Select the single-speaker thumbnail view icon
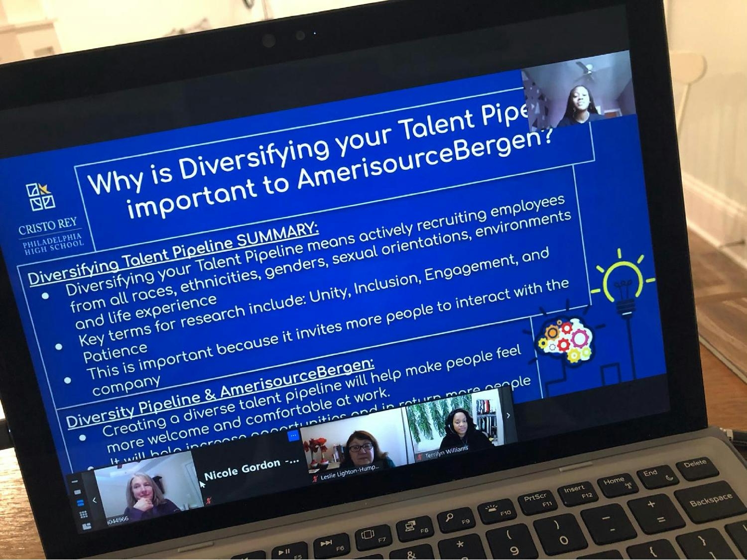747x560 pixels. pos(77,492)
